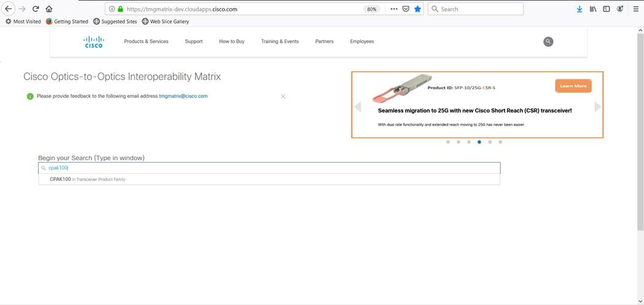Screen dimensions: 644x305
Task: Dismiss the feedback notice with X
Action: (x=282, y=96)
